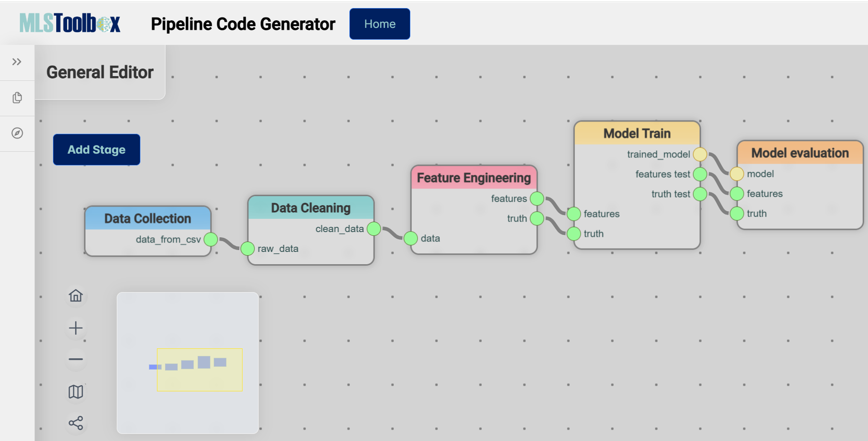
Task: Click the clean_data label
Action: [340, 229]
